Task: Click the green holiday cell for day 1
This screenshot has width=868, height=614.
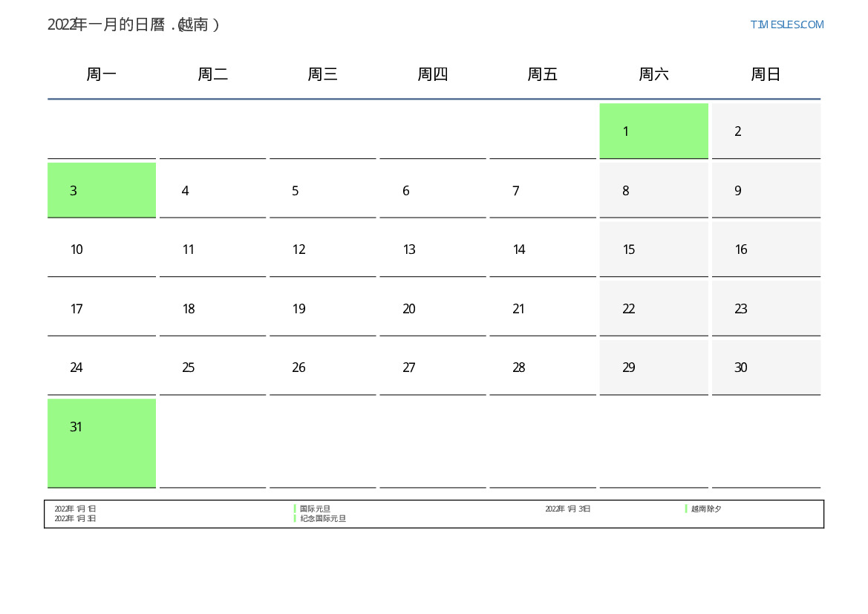Action: tap(653, 131)
